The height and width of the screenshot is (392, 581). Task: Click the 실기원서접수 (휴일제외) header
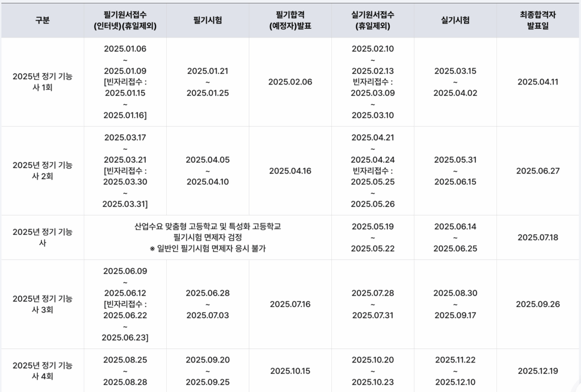[373, 20]
